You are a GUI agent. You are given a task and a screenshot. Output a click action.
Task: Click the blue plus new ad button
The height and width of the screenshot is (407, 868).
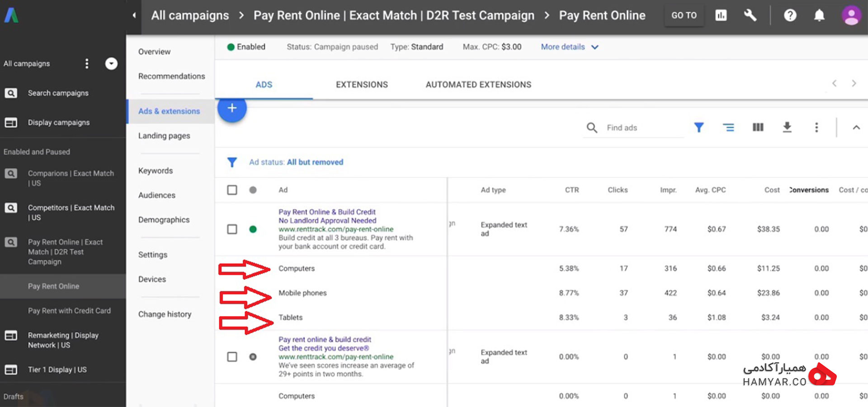(232, 108)
